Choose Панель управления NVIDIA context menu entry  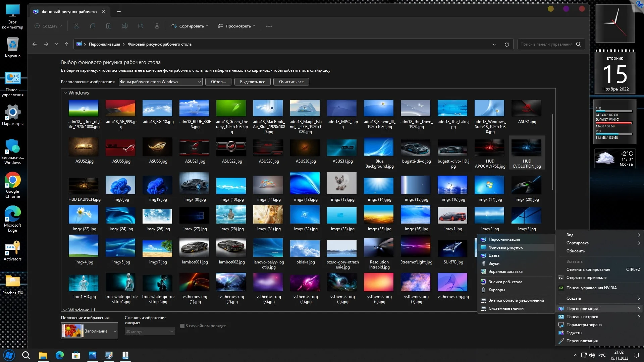(x=591, y=288)
